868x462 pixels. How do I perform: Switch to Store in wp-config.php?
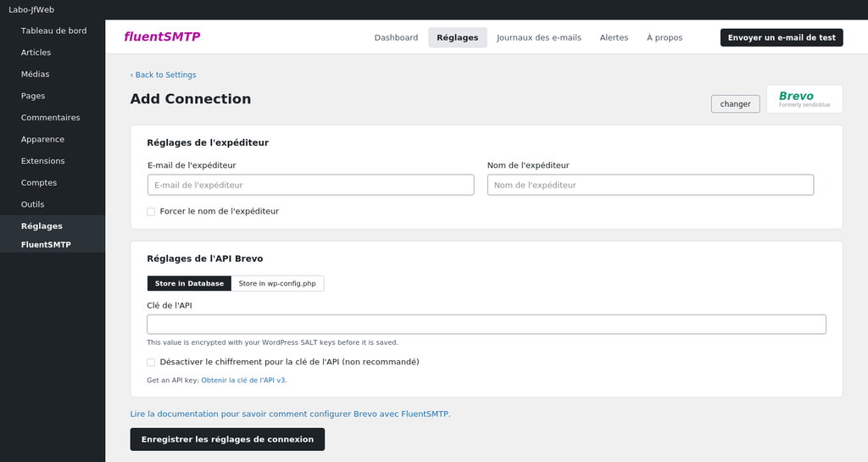[277, 283]
